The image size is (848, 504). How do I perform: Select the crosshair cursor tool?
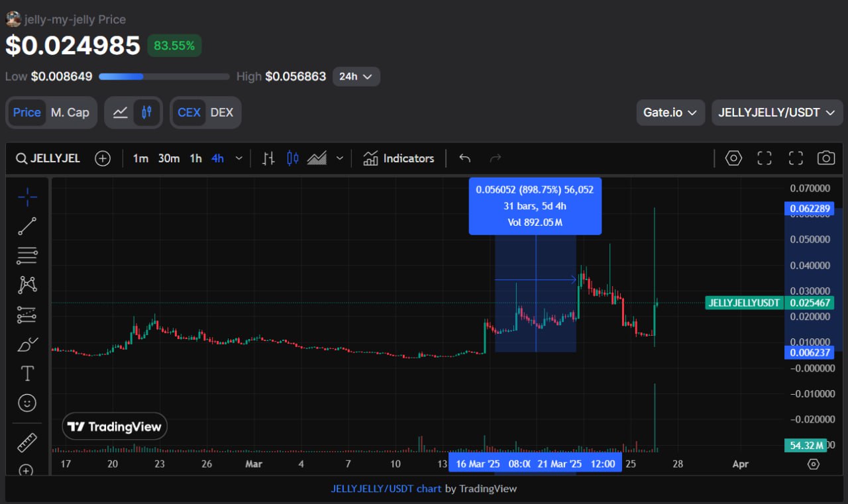pos(27,197)
